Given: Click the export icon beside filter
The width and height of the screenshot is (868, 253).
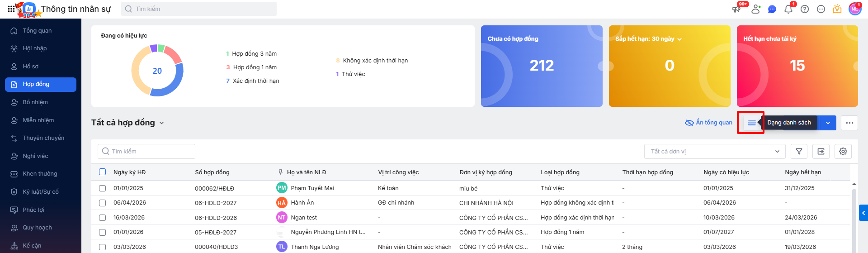Looking at the screenshot, I should point(821,152).
